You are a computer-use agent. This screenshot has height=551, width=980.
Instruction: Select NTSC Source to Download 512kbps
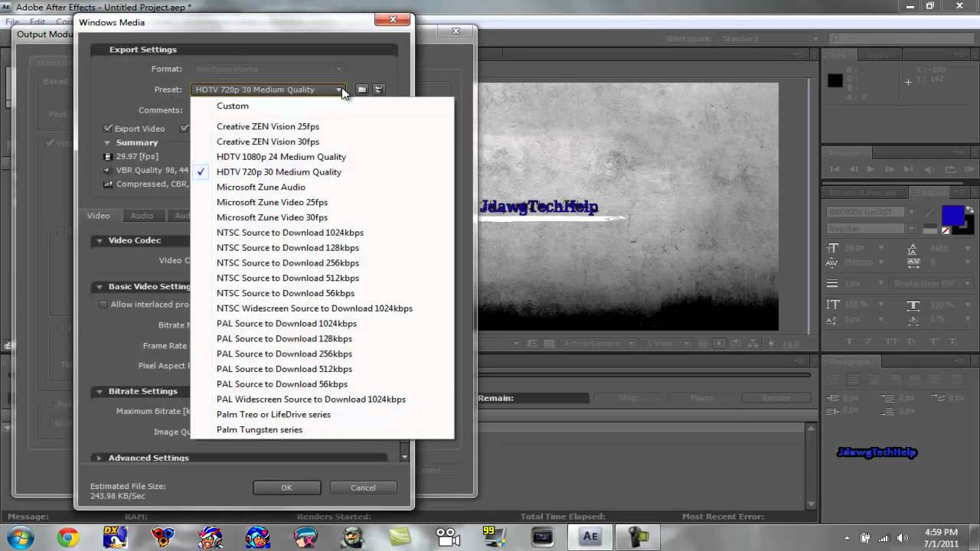(322, 278)
